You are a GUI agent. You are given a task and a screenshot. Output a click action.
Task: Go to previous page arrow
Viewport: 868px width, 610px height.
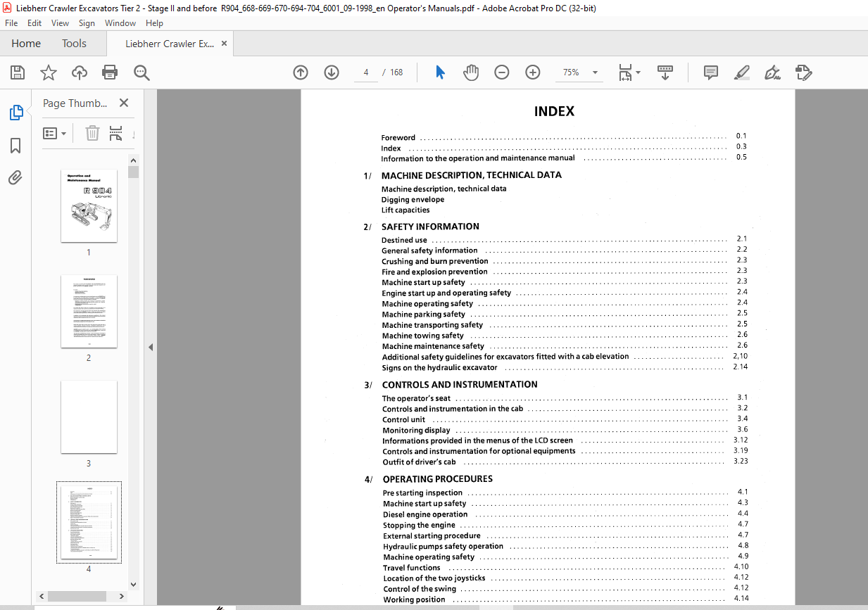click(301, 72)
